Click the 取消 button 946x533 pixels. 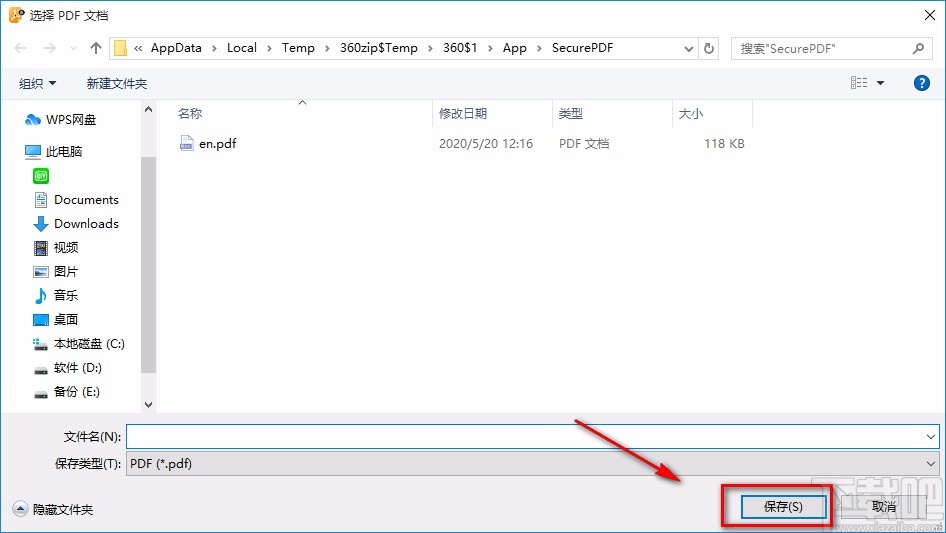click(x=883, y=506)
